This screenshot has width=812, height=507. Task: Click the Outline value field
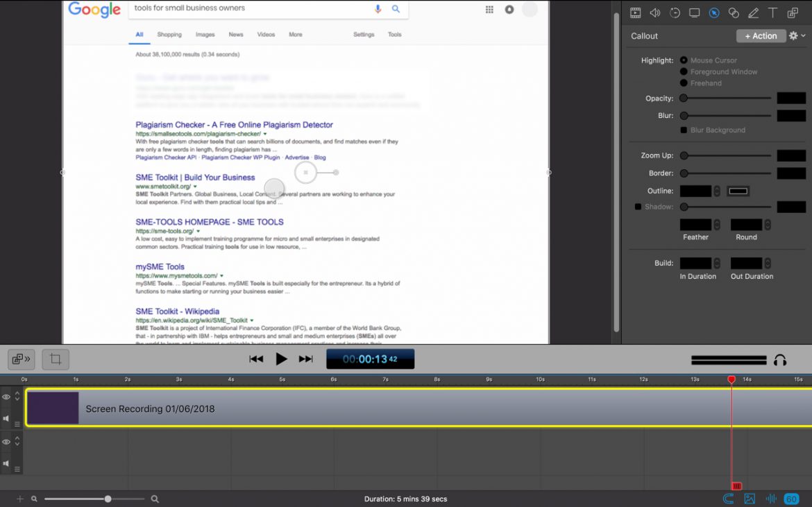pos(695,191)
